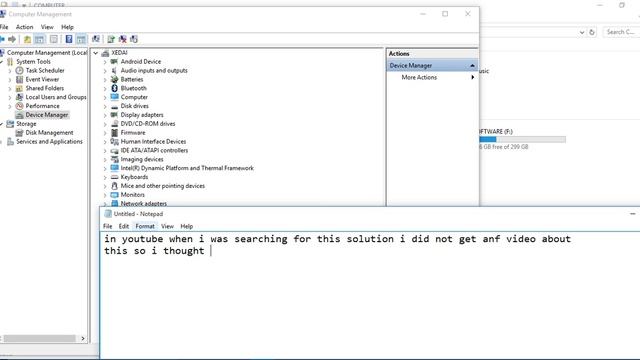Click the Storage icon in left tree
The height and width of the screenshot is (360, 640).
(10, 124)
